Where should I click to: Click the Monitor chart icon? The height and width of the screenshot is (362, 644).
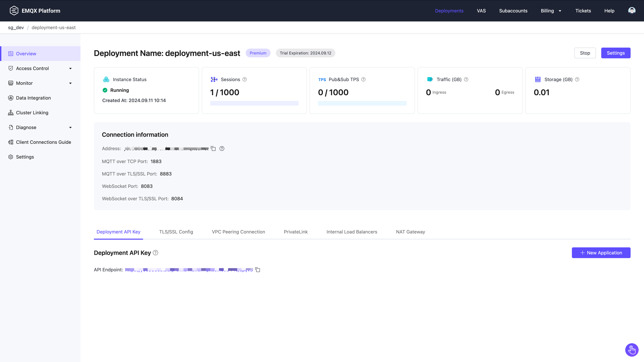click(x=11, y=83)
